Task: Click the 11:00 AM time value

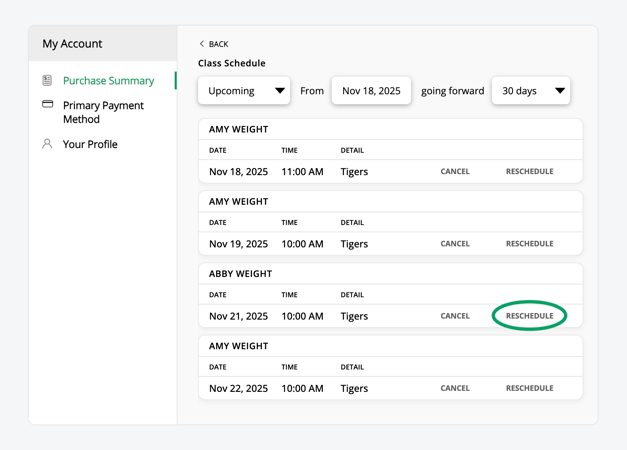Action: pos(302,172)
